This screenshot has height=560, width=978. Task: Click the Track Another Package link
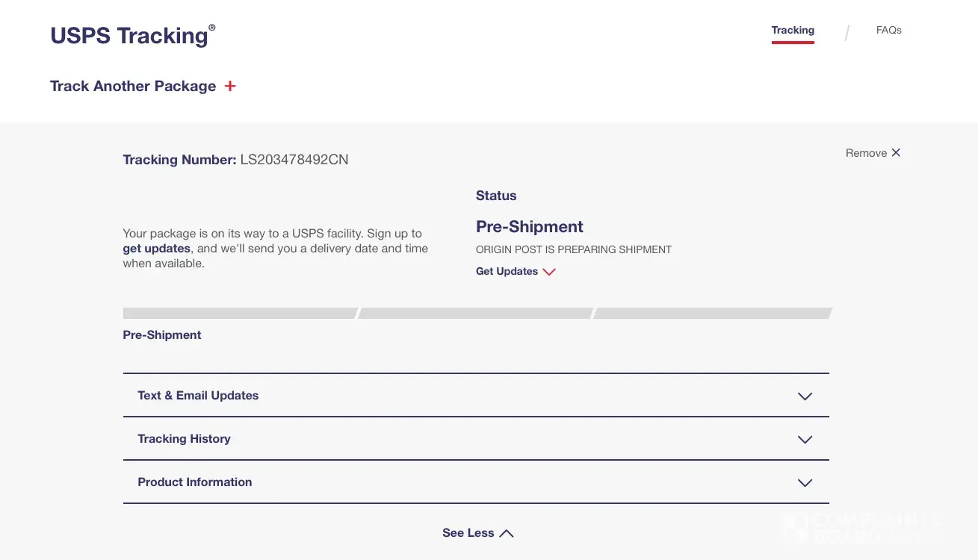pyautogui.click(x=133, y=86)
